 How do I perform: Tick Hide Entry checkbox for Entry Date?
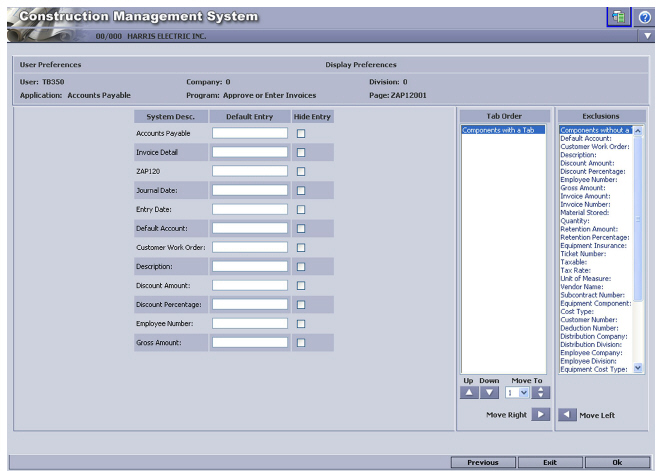[301, 210]
